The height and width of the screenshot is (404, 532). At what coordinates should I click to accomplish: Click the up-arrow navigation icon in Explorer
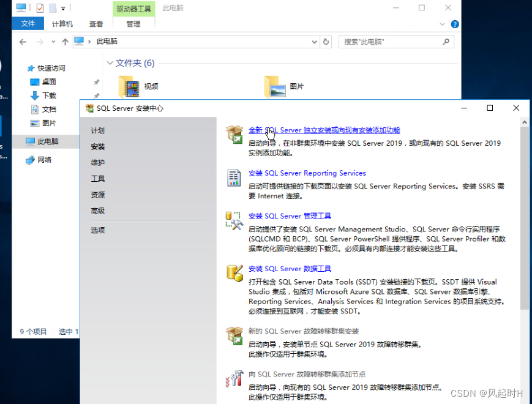(65, 42)
